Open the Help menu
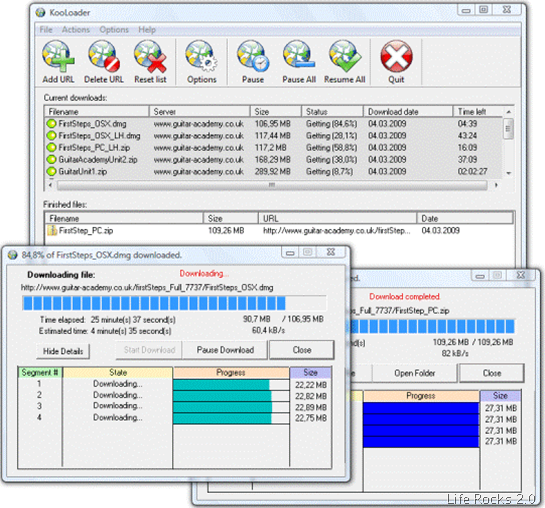 pyautogui.click(x=147, y=30)
